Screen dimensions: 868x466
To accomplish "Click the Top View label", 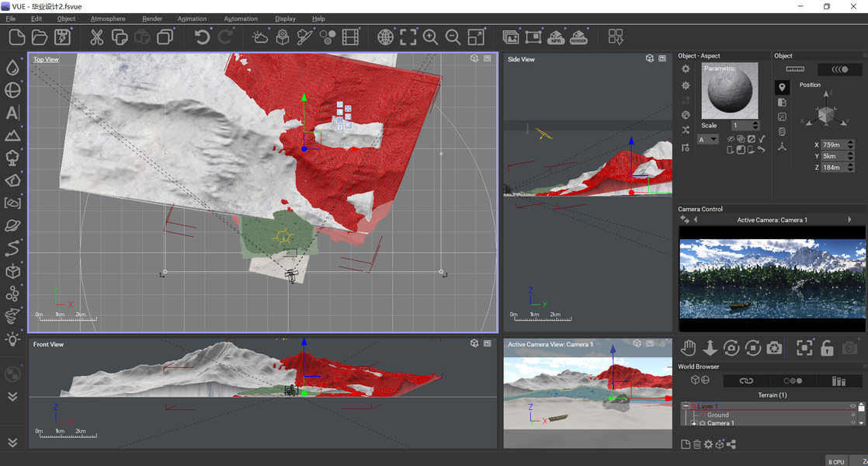I will coord(46,59).
